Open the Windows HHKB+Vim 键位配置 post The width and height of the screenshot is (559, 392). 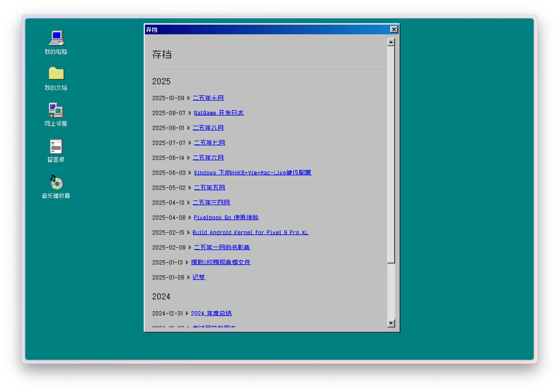coord(253,173)
